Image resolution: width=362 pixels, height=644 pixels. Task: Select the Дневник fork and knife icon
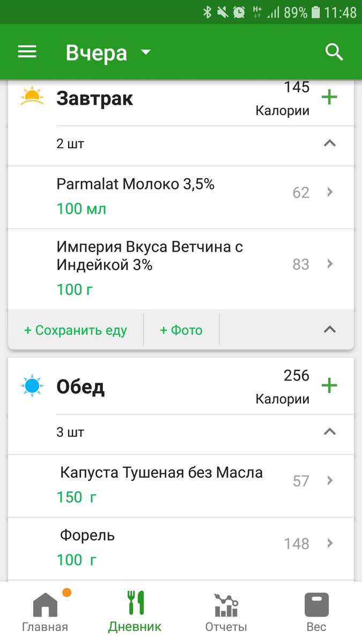pyautogui.click(x=134, y=601)
